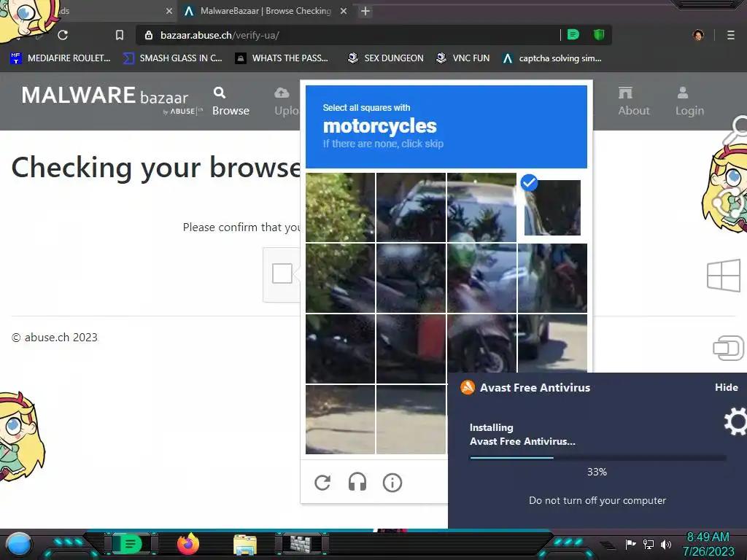747x560 pixels.
Task: Open the green chat app on taskbar
Action: (x=131, y=544)
